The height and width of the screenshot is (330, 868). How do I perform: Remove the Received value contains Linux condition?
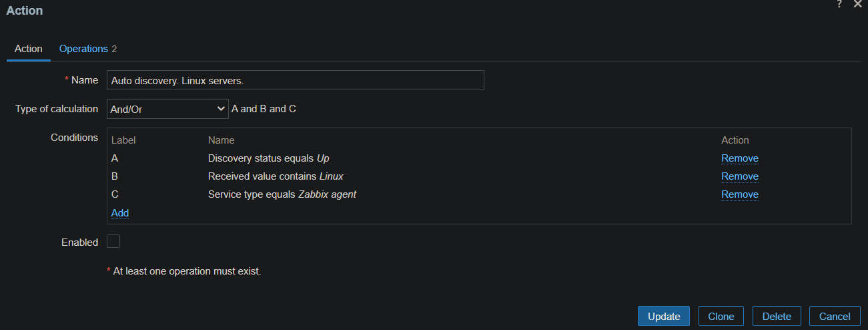point(739,176)
